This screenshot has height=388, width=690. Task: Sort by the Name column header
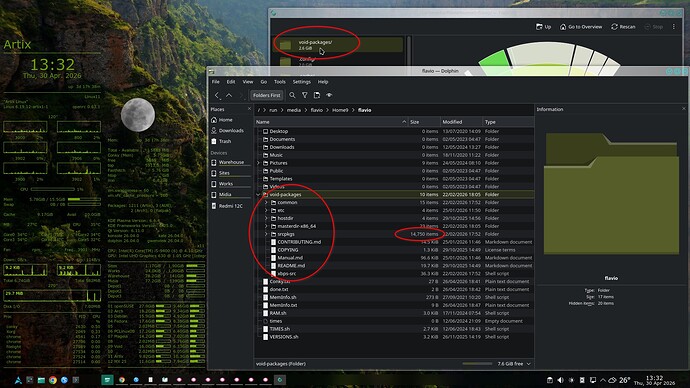[x=331, y=122]
